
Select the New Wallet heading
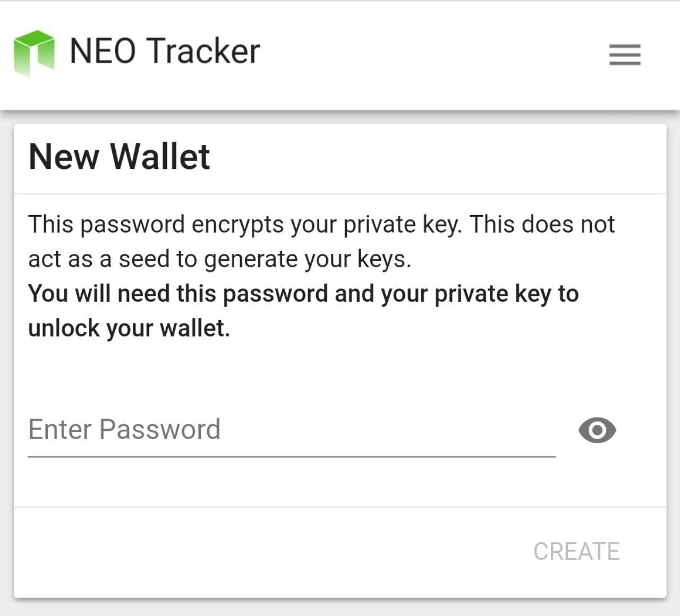pyautogui.click(x=120, y=157)
